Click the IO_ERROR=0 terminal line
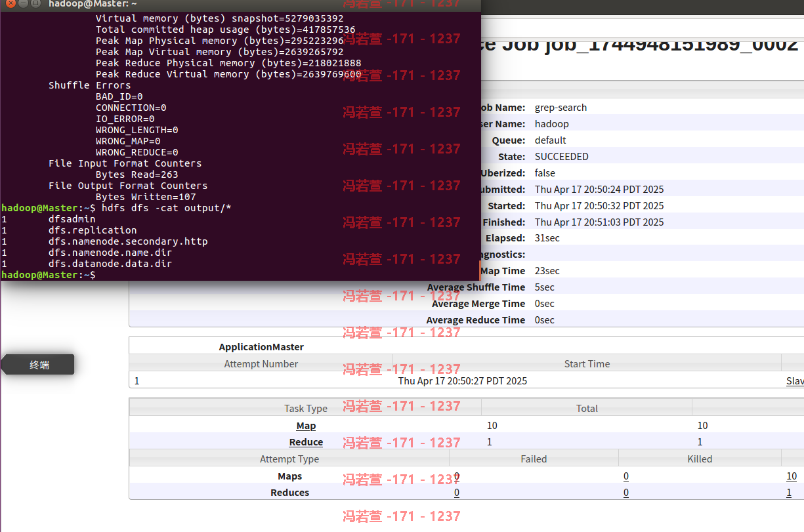This screenshot has height=532, width=804. pyautogui.click(x=125, y=119)
